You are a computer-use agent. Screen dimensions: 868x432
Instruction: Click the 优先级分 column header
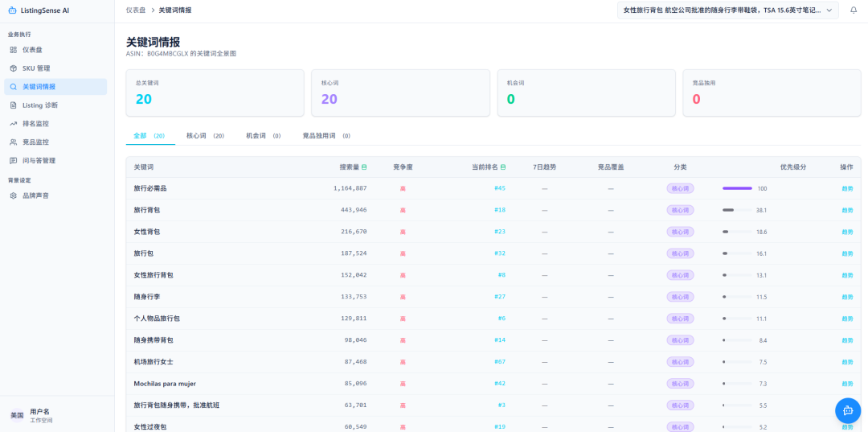pos(792,167)
